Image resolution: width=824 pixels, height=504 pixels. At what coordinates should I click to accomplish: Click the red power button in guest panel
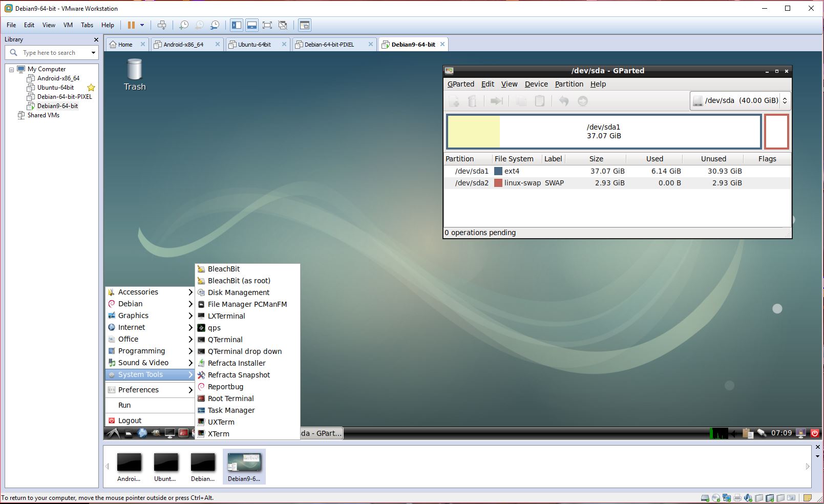click(815, 433)
